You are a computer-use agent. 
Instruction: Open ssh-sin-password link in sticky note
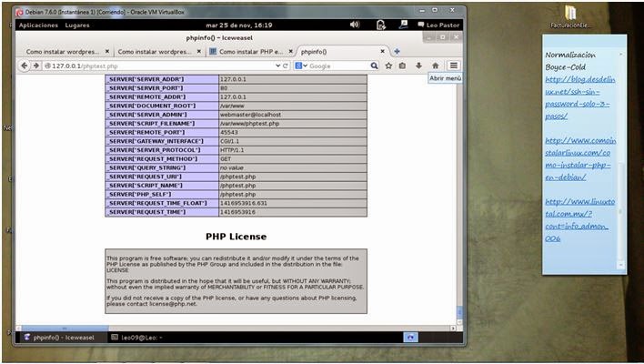[579, 97]
